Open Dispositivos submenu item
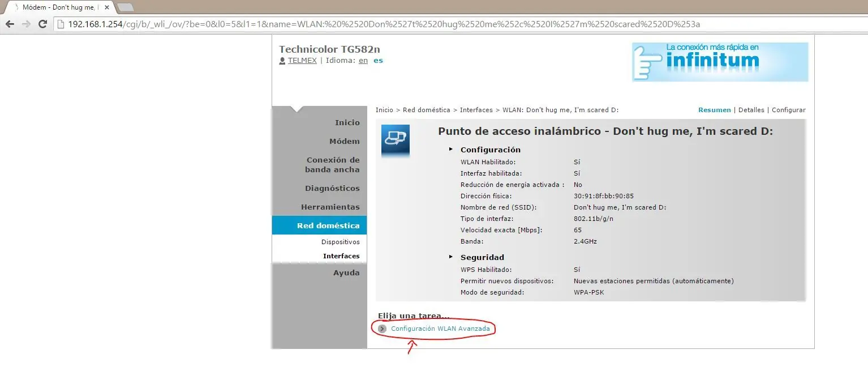 pos(340,242)
